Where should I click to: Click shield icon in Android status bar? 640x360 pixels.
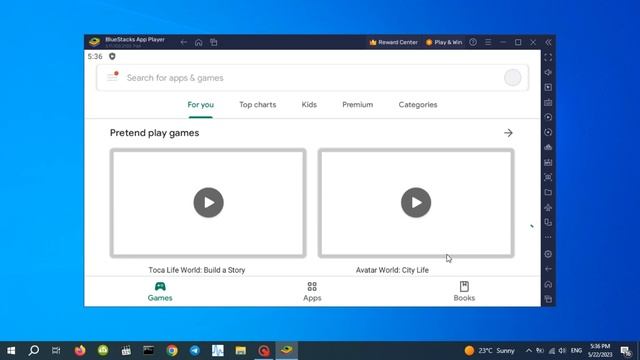(112, 56)
